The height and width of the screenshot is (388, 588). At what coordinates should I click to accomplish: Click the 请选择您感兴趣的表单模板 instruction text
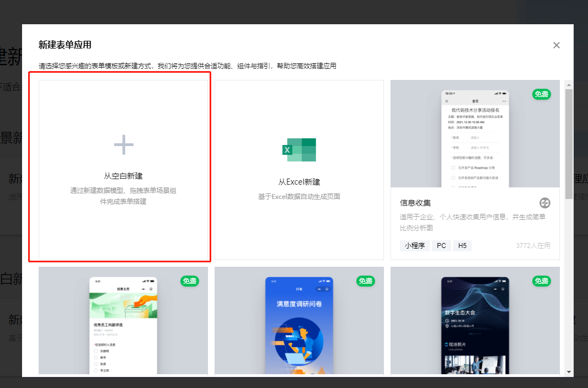(188, 66)
